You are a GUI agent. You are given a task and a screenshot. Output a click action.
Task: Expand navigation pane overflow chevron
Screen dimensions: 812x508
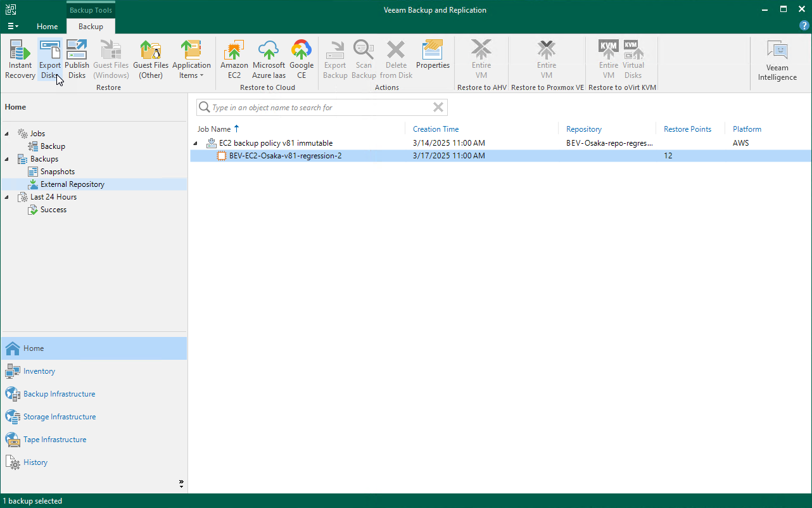(x=181, y=484)
